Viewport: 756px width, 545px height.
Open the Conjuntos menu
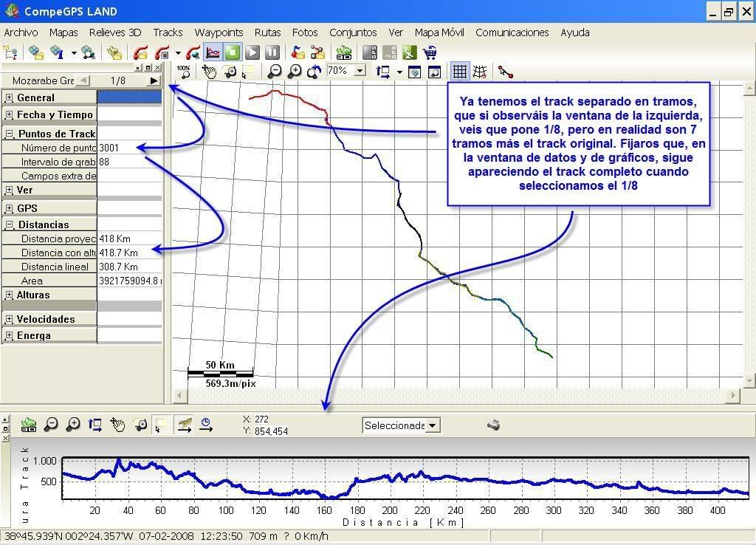click(x=353, y=32)
